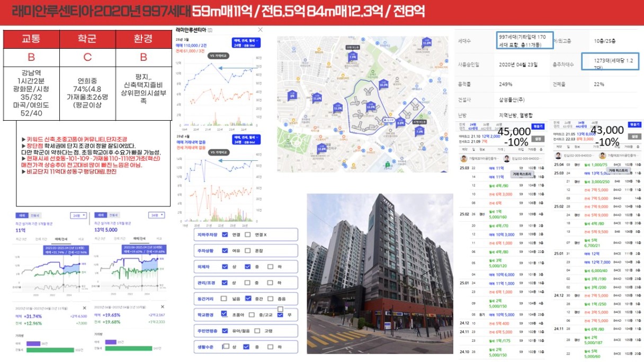The width and height of the screenshot is (644, 362).
Task: Click the 삼성물산(주) builder name
Action: click(512, 99)
